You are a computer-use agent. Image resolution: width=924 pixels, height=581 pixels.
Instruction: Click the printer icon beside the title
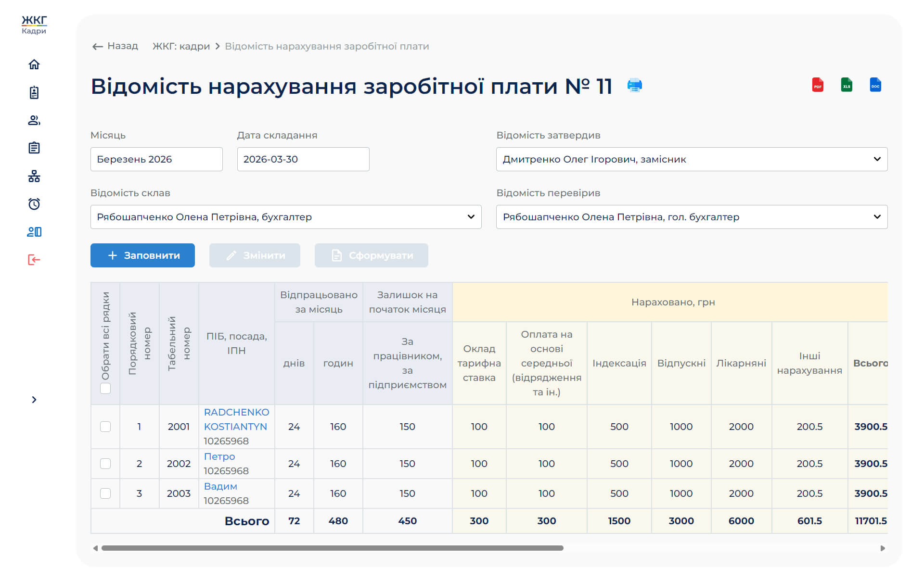click(634, 85)
